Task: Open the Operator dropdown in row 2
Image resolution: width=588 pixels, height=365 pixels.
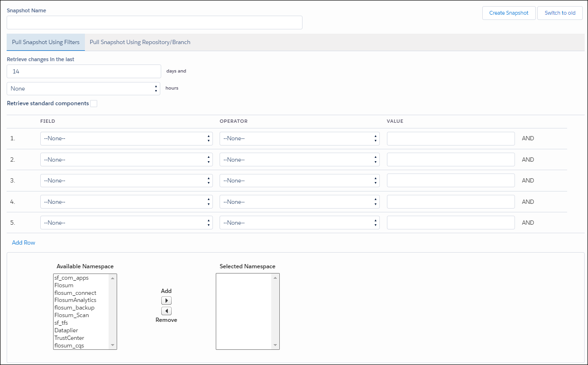Action: click(x=300, y=160)
